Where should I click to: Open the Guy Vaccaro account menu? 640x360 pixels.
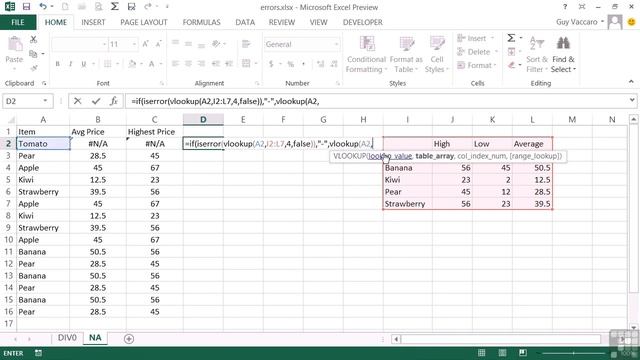[x=580, y=22]
